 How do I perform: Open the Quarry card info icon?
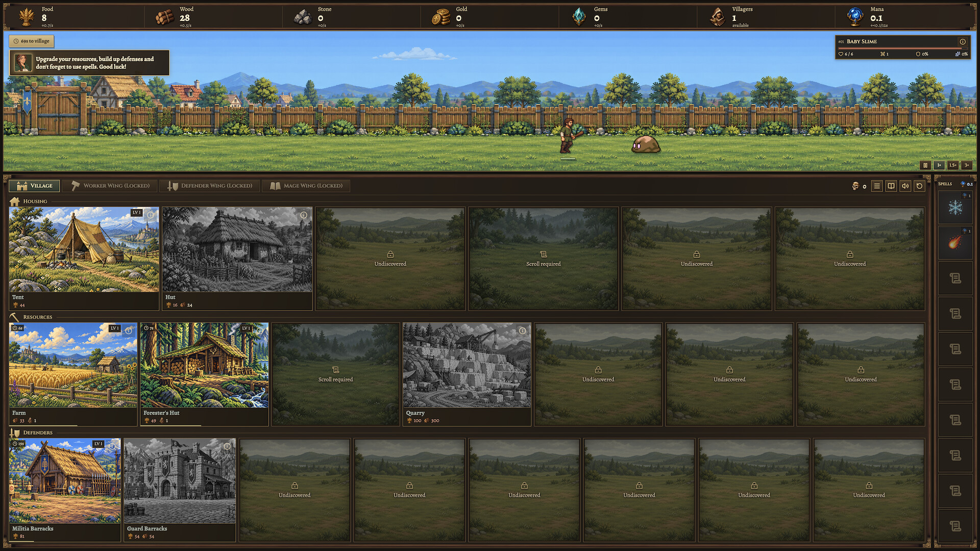click(523, 331)
